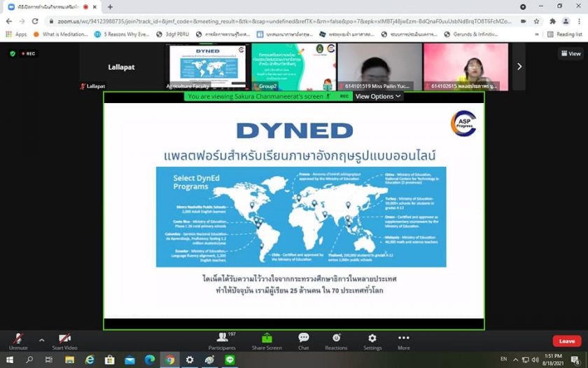Open the Chat panel
588x368 pixels.
pyautogui.click(x=303, y=340)
